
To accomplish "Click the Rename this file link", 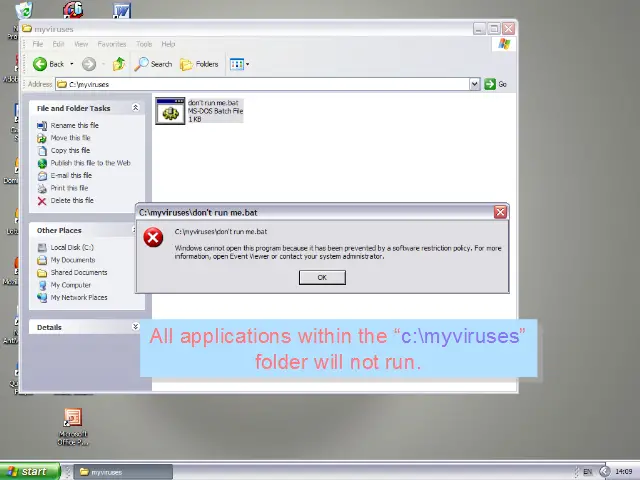I will pos(74,126).
